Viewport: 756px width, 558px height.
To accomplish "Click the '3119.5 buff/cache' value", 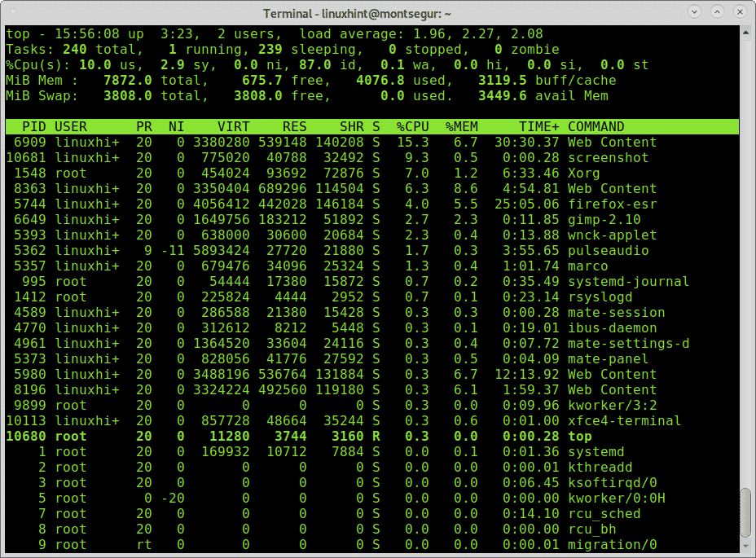I will pos(547,81).
